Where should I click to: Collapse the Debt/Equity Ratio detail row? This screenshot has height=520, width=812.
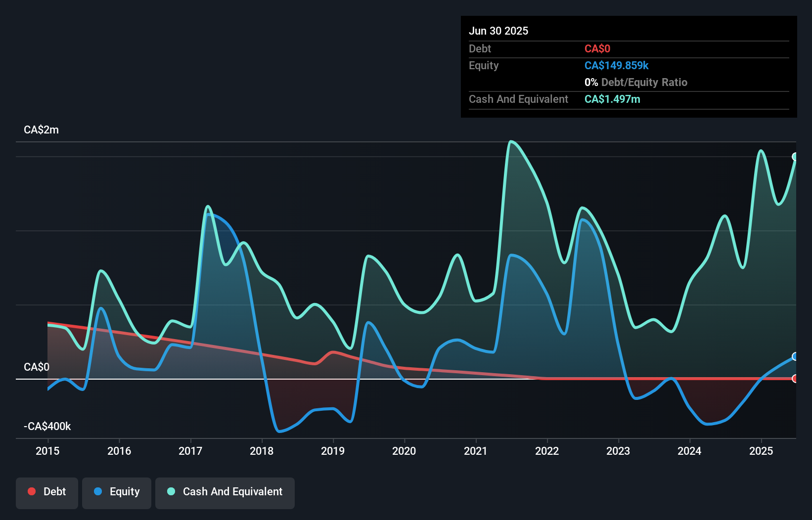[636, 82]
